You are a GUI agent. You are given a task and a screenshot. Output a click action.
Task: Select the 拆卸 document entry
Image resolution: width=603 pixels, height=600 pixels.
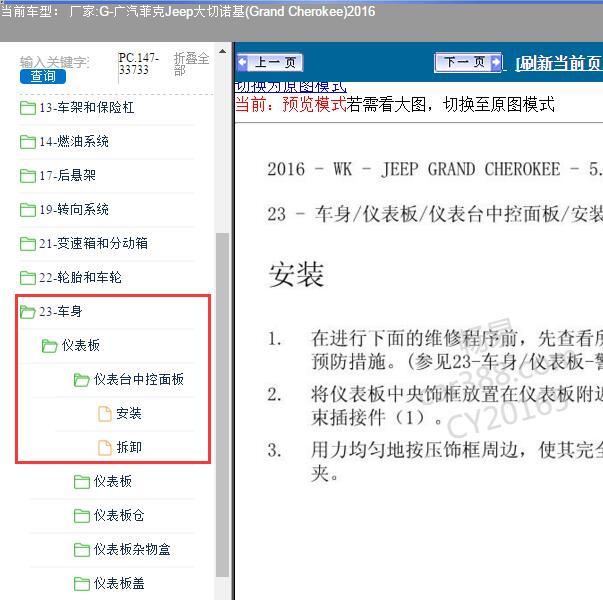[129, 447]
